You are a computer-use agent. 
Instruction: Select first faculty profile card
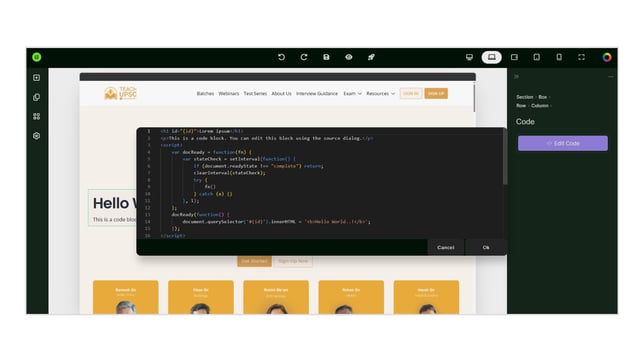(126, 297)
